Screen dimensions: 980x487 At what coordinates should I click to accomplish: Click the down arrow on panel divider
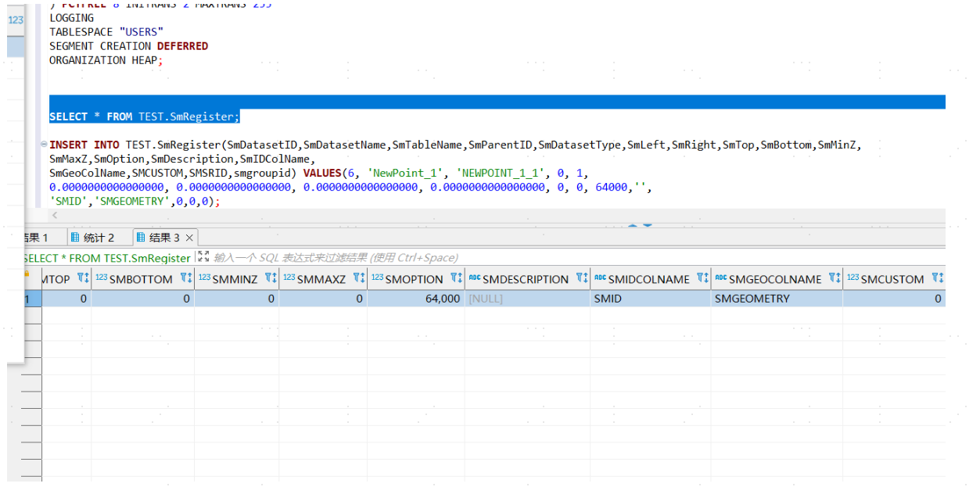pos(648,226)
